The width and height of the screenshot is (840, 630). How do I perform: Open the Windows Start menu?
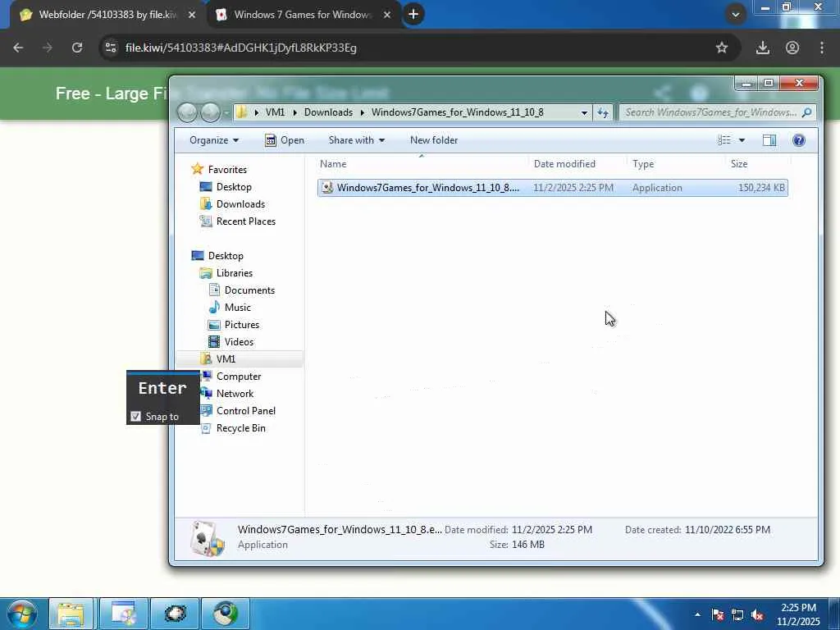point(22,614)
